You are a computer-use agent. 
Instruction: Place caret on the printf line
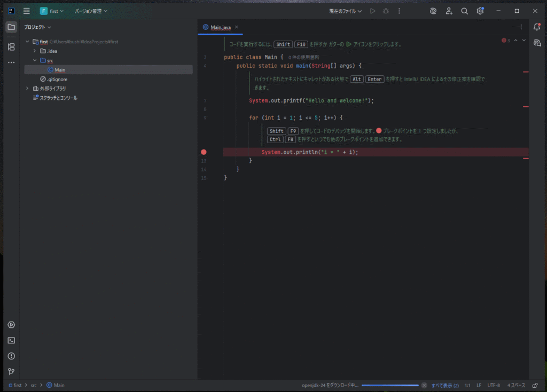[311, 100]
